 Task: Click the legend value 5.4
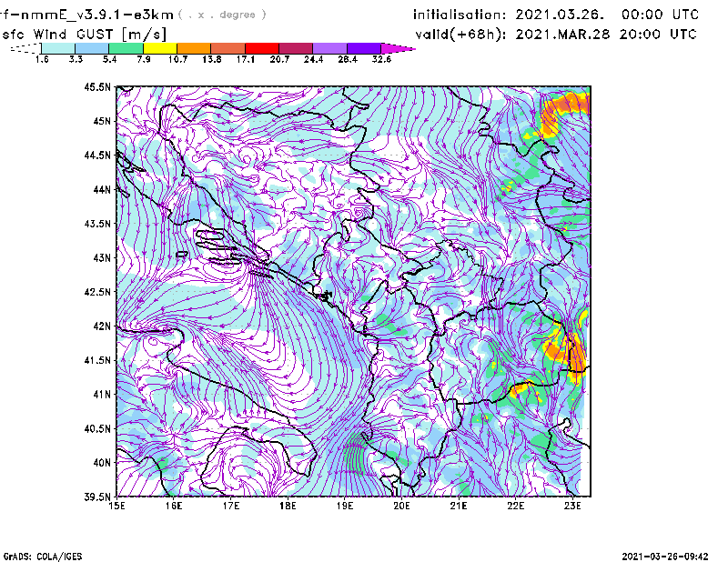pyautogui.click(x=109, y=59)
